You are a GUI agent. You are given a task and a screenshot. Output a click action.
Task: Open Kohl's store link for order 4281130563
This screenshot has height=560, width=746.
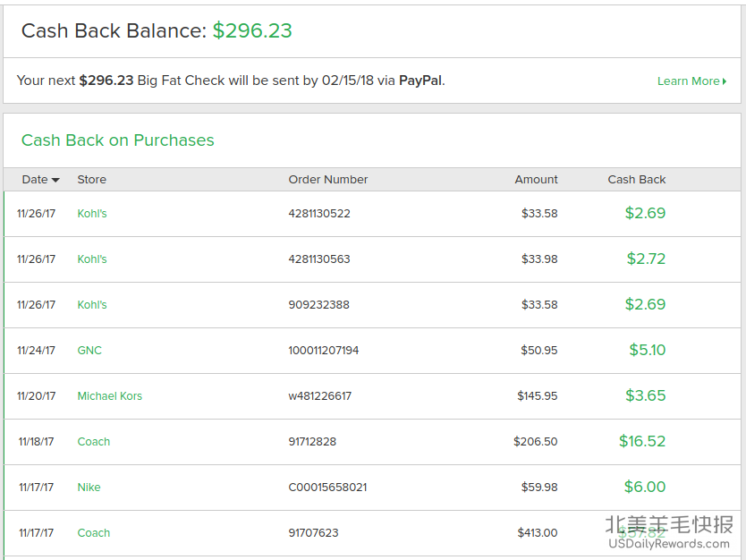(92, 259)
